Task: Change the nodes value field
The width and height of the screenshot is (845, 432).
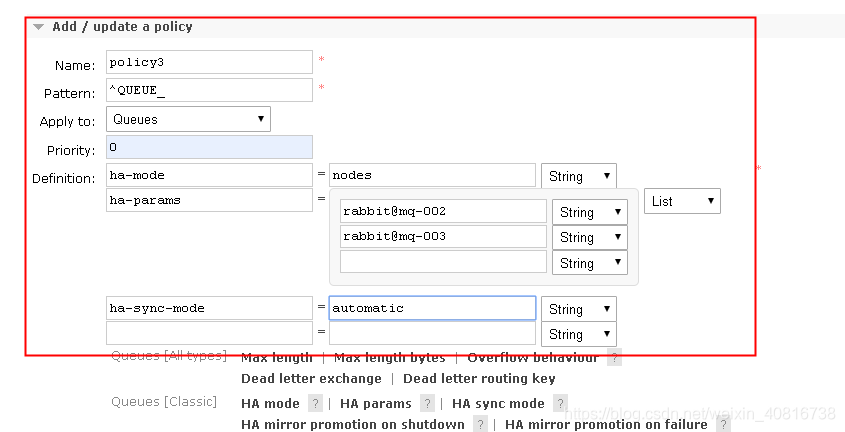Action: click(x=432, y=175)
